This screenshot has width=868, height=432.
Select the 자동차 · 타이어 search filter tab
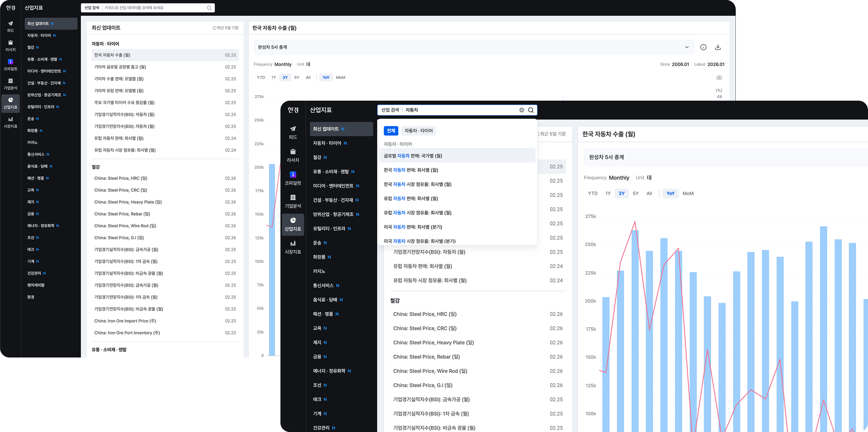(418, 131)
